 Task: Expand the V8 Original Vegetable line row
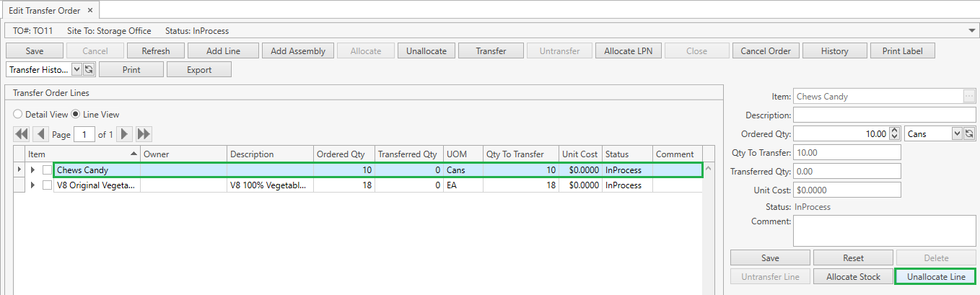click(32, 185)
